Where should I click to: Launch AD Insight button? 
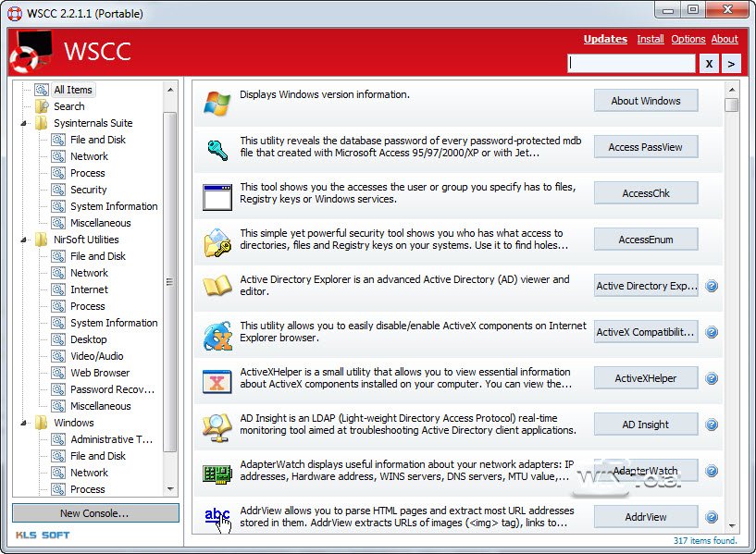pos(646,425)
